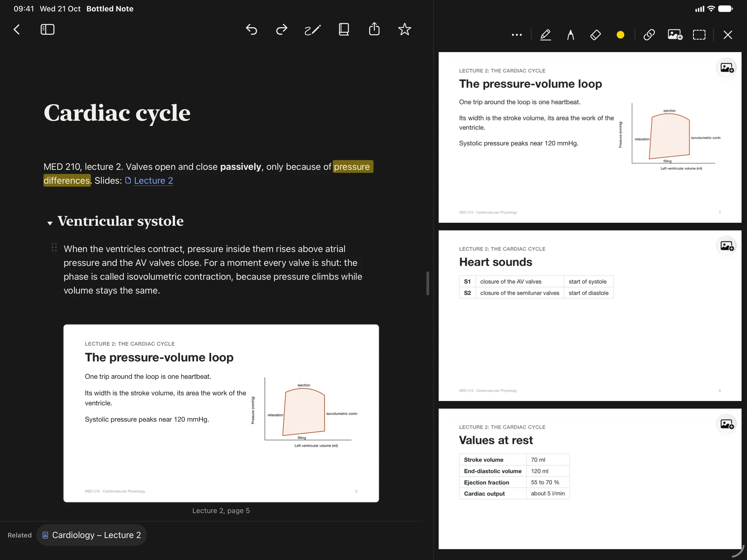This screenshot has height=560, width=747.
Task: Toggle the sidebar panel icon
Action: click(47, 30)
